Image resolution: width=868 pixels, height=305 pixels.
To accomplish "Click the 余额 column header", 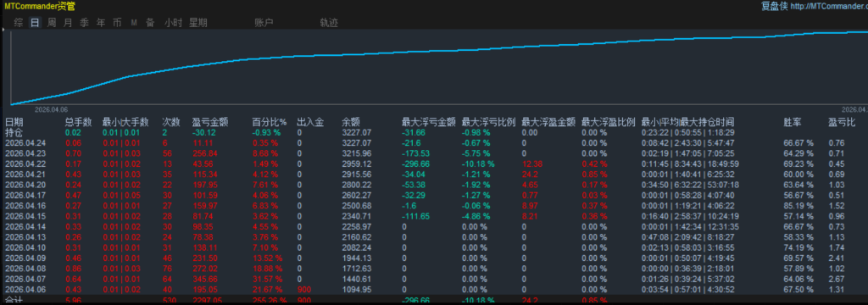I will pos(352,122).
